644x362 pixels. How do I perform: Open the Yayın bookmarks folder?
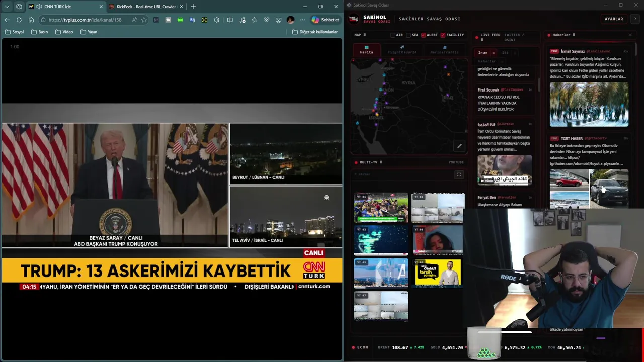(x=89, y=32)
